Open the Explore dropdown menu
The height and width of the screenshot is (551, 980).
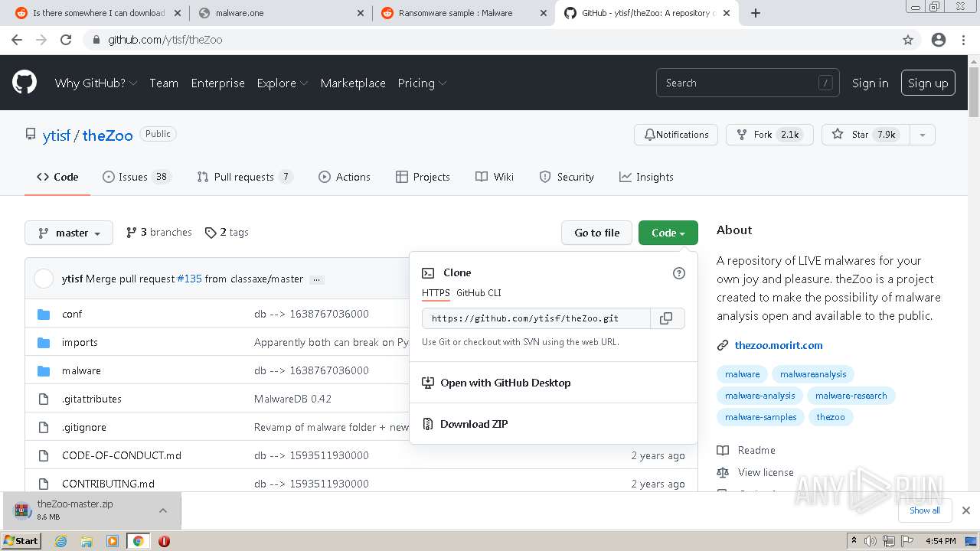pos(283,83)
